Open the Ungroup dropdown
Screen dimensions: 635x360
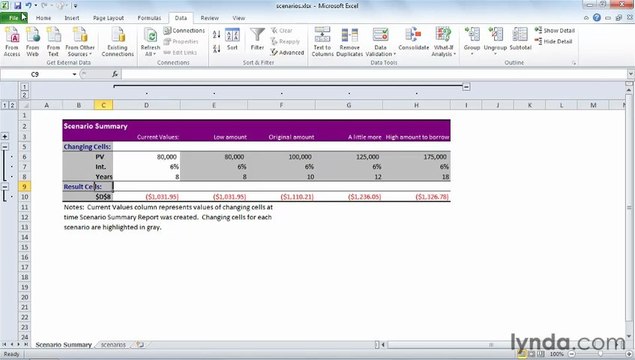coord(495,42)
